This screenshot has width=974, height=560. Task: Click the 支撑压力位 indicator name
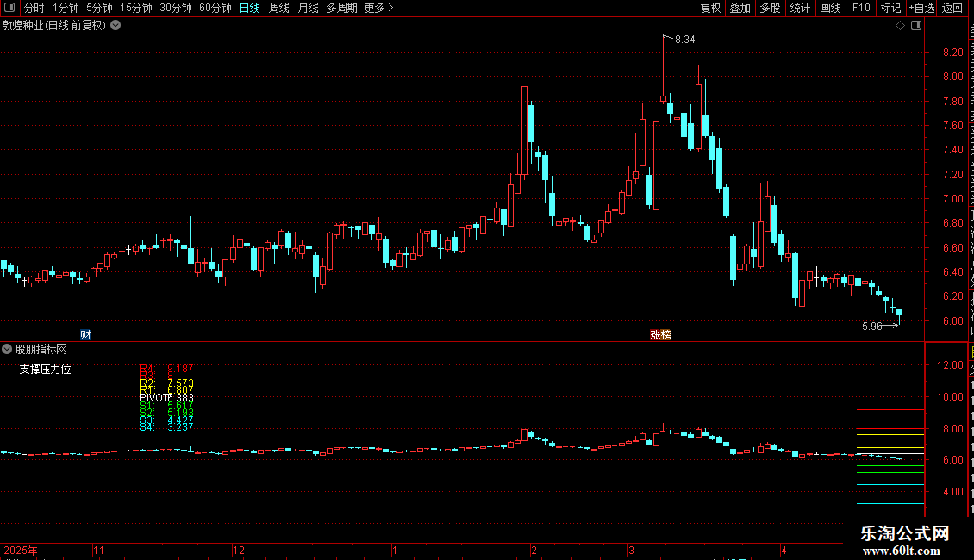(x=46, y=370)
